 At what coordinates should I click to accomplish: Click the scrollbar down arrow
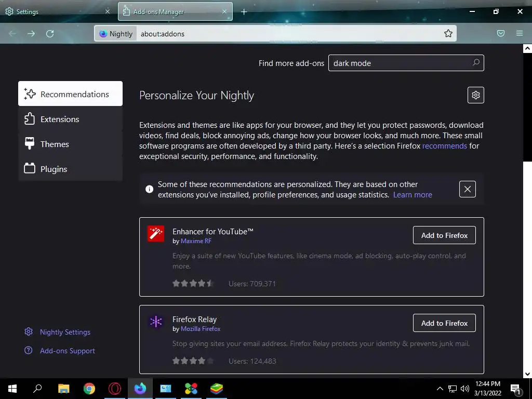pos(527,374)
